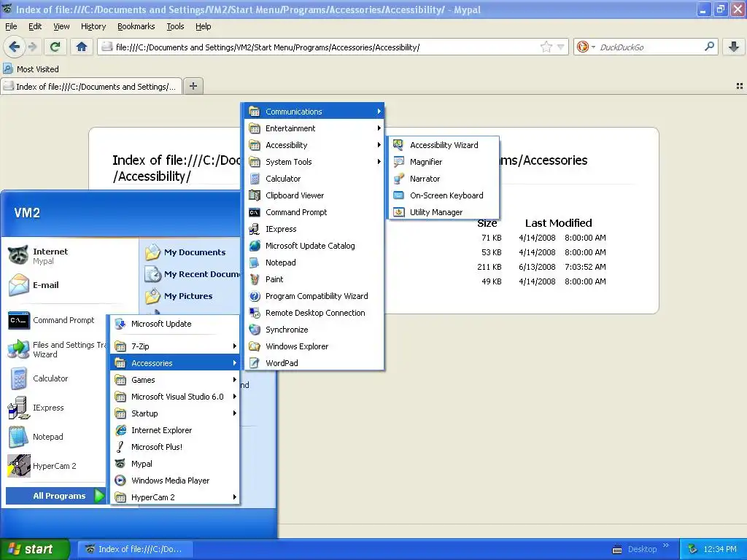Expand the System Tools submenu
This screenshot has width=747, height=560.
(314, 162)
